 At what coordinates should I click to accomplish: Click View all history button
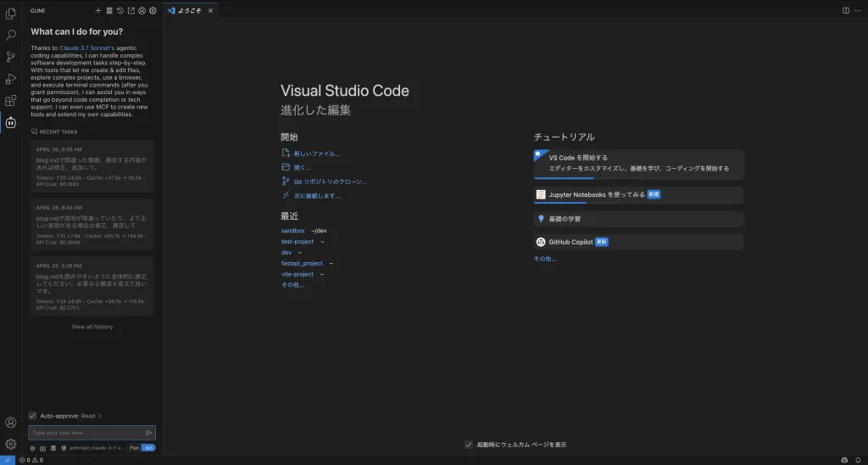click(x=92, y=327)
